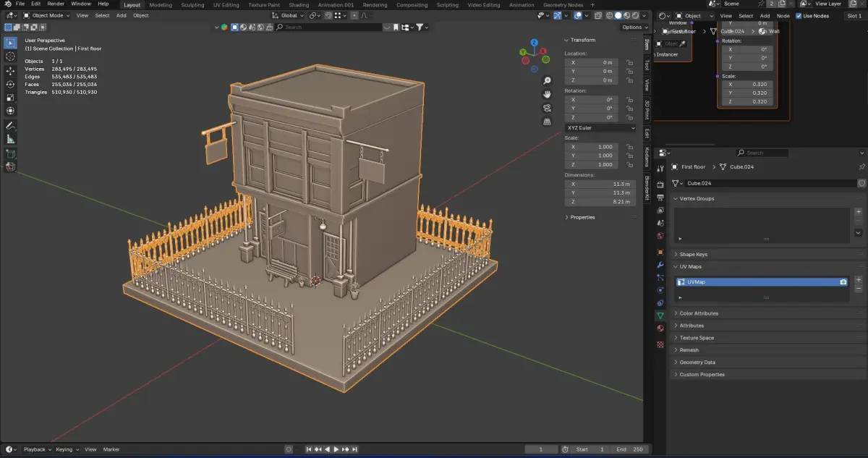Open the Object Mode dropdown

46,15
